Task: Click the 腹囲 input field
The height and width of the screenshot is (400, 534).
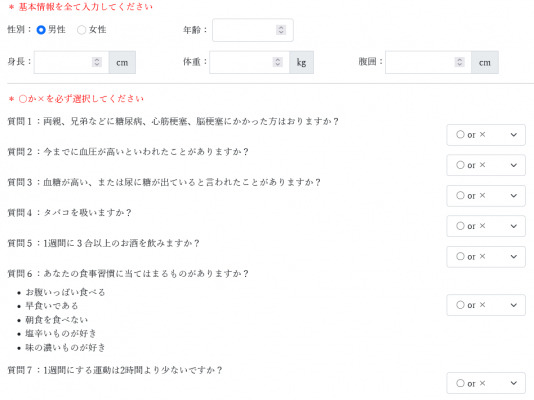Action: click(x=428, y=62)
